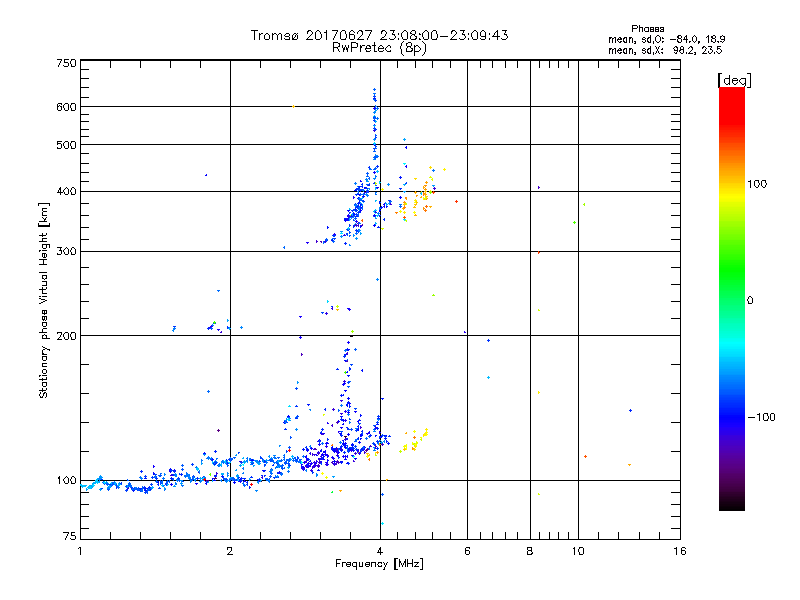800x600 pixels.
Task: Pick the black bottom of the colorbar
Action: click(731, 505)
